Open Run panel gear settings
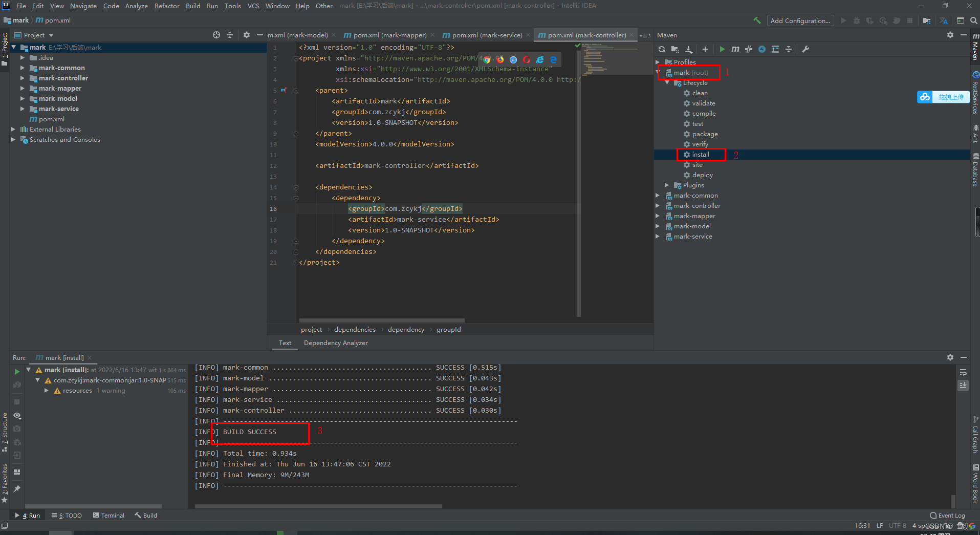Viewport: 980px width, 535px height. coord(950,357)
